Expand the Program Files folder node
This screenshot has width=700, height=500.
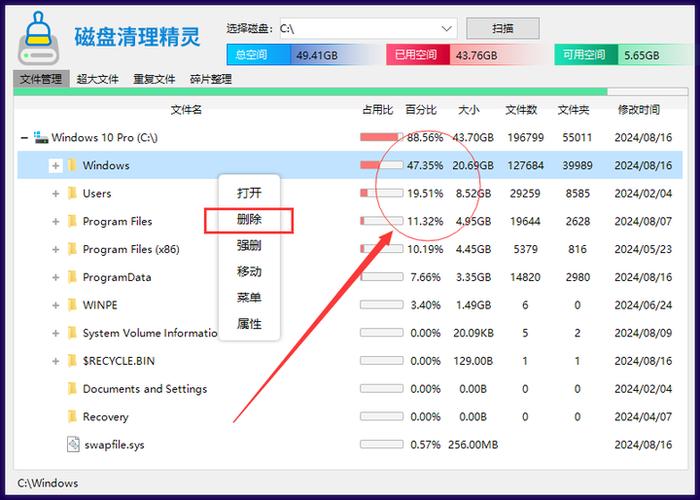click(55, 221)
